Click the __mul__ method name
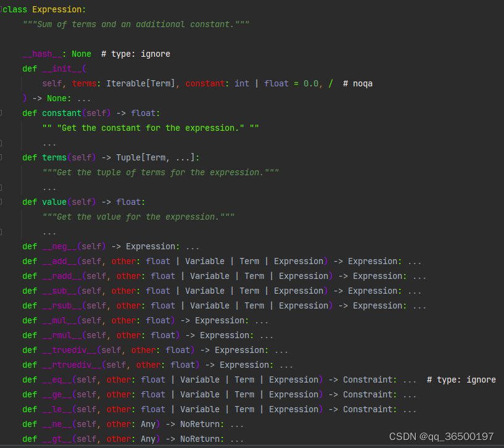The image size is (504, 448). [x=60, y=320]
